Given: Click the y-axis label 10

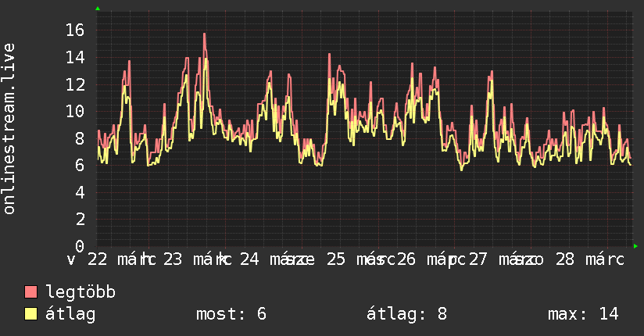Looking at the screenshot, I should (x=75, y=111).
